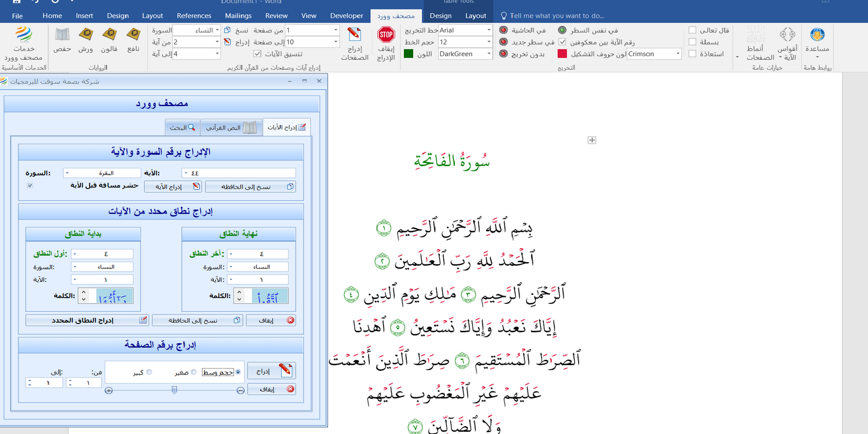This screenshot has width=868, height=434.
Task: Click the STOP إيقاف الإدراج icon
Action: [385, 35]
